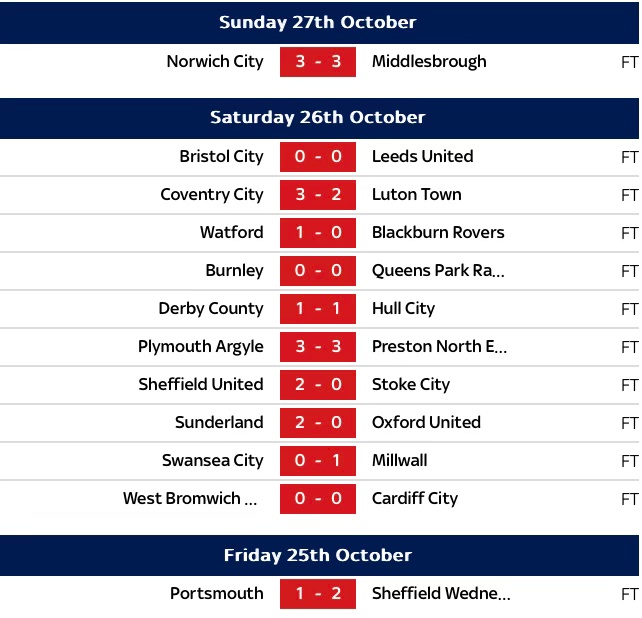
Task: Click the Burnley 0-0 score box
Action: [x=318, y=271]
